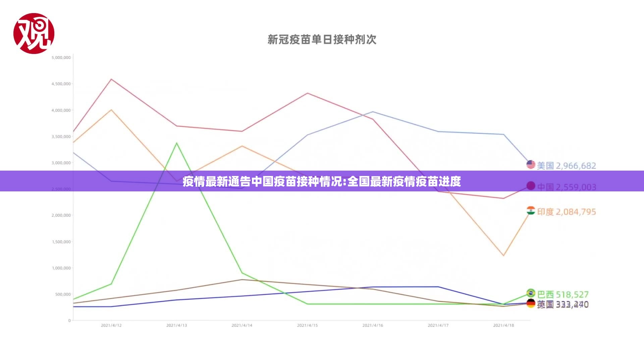
Task: Click the 2021/4/18 date axis label
Action: click(x=503, y=325)
